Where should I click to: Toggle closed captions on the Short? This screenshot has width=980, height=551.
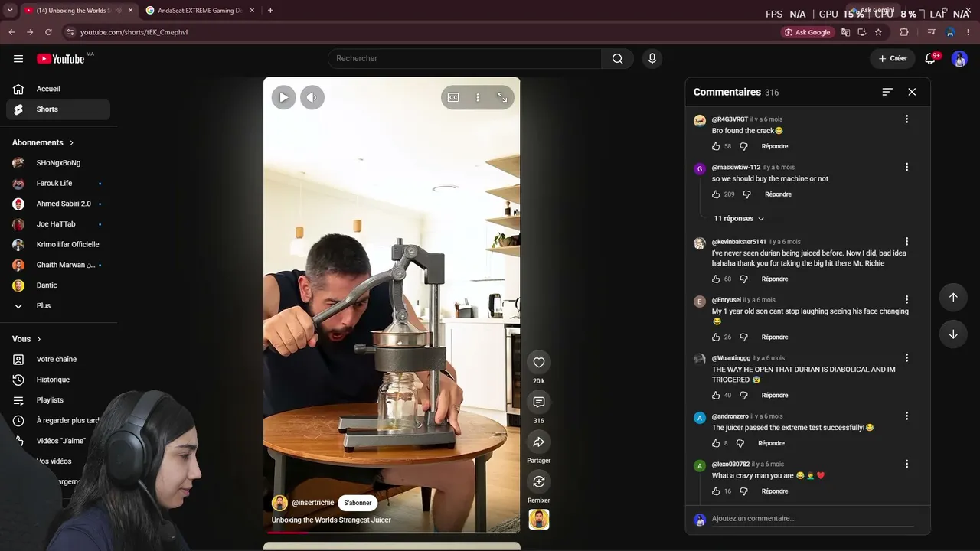tap(453, 97)
